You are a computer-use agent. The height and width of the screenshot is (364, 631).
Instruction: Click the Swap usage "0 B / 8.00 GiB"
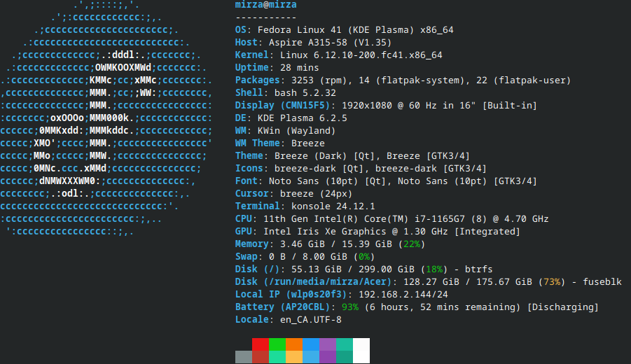click(308, 257)
